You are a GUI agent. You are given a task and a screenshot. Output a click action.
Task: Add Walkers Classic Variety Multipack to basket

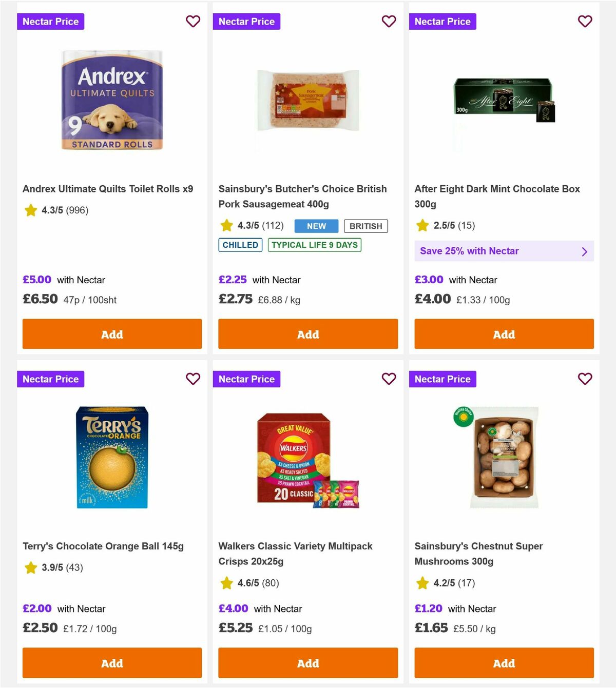click(x=307, y=663)
